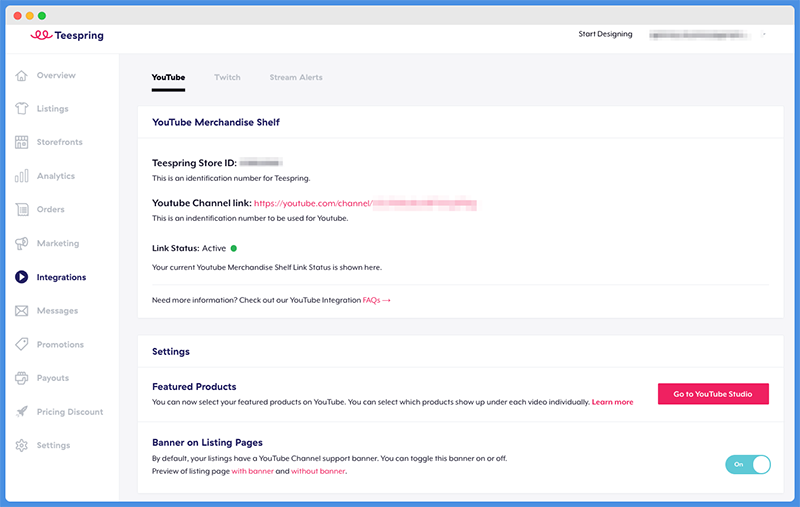The image size is (800, 507).
Task: Preview listing page without banner
Action: click(318, 471)
